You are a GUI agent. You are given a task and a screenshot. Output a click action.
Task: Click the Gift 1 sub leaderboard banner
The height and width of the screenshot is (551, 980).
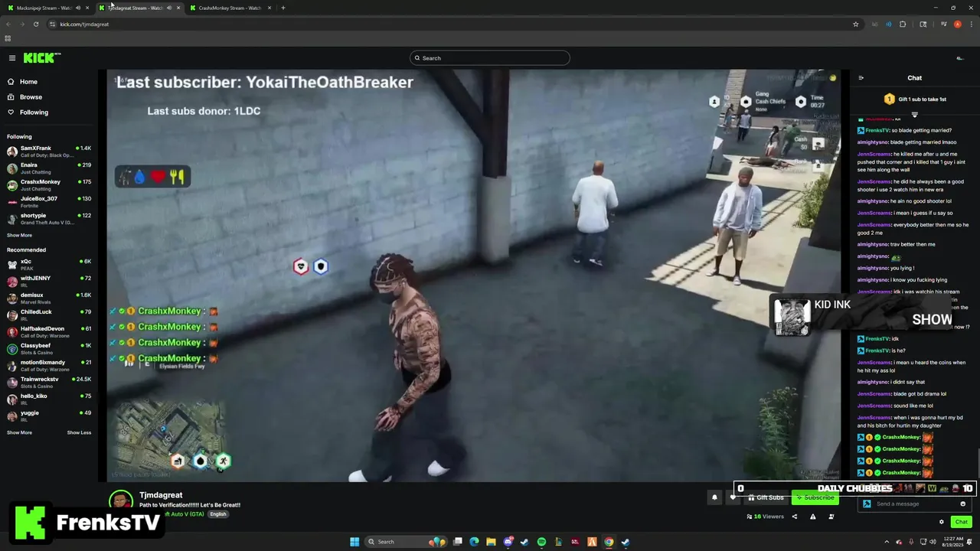pyautogui.click(x=915, y=99)
